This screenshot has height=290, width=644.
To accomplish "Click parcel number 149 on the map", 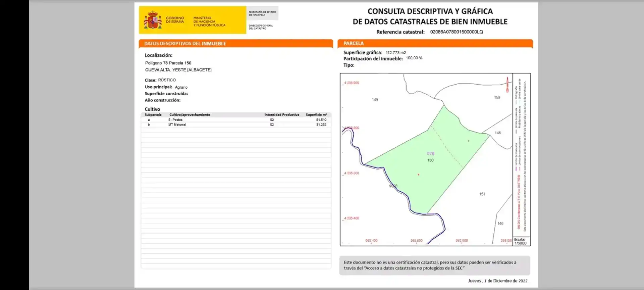I will pyautogui.click(x=375, y=100).
